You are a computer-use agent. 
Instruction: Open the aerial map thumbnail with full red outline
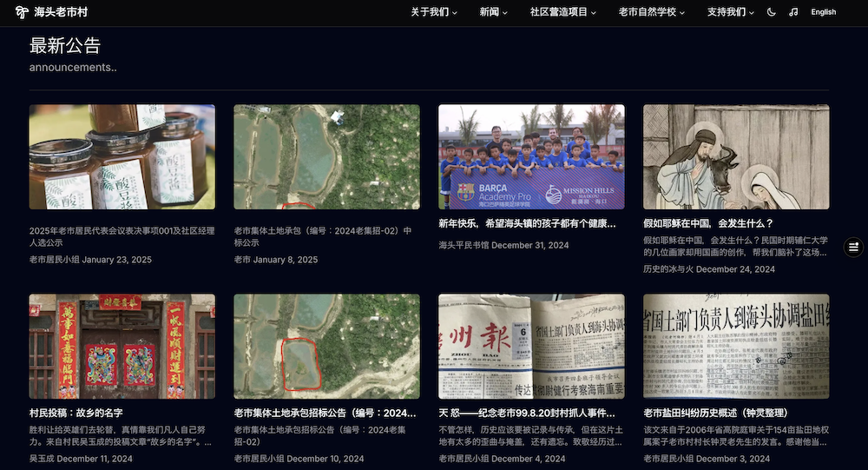326,347
